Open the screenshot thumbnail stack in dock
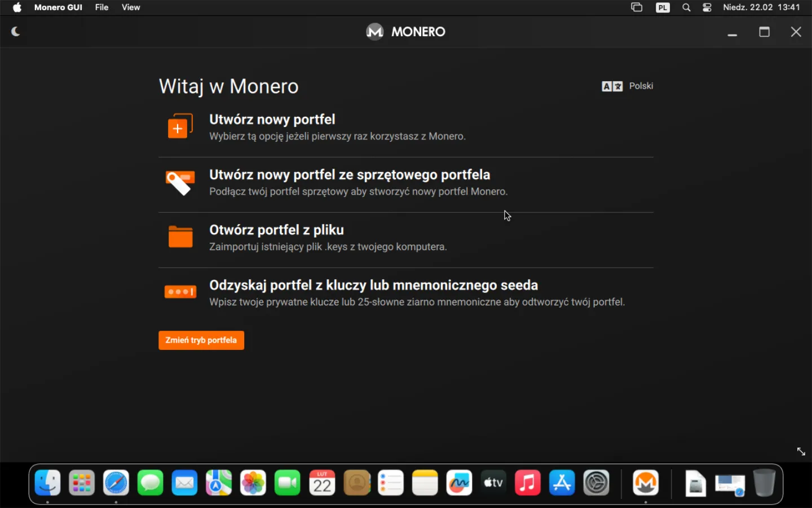812x508 pixels. tap(730, 485)
